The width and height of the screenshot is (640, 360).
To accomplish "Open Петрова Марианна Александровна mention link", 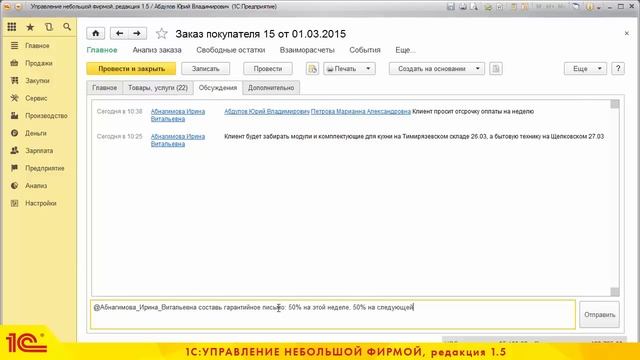I will [x=361, y=111].
